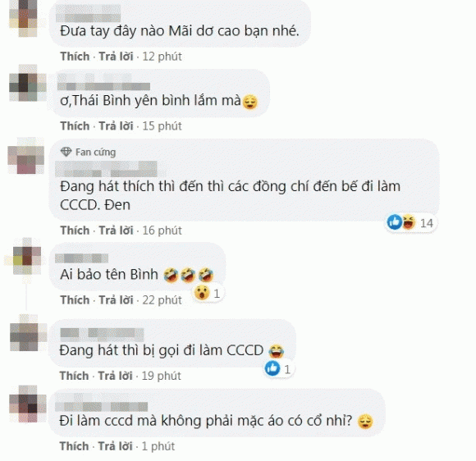Click the laughing reaction emoji beside count 14
The width and height of the screenshot is (476, 461).
409,222
